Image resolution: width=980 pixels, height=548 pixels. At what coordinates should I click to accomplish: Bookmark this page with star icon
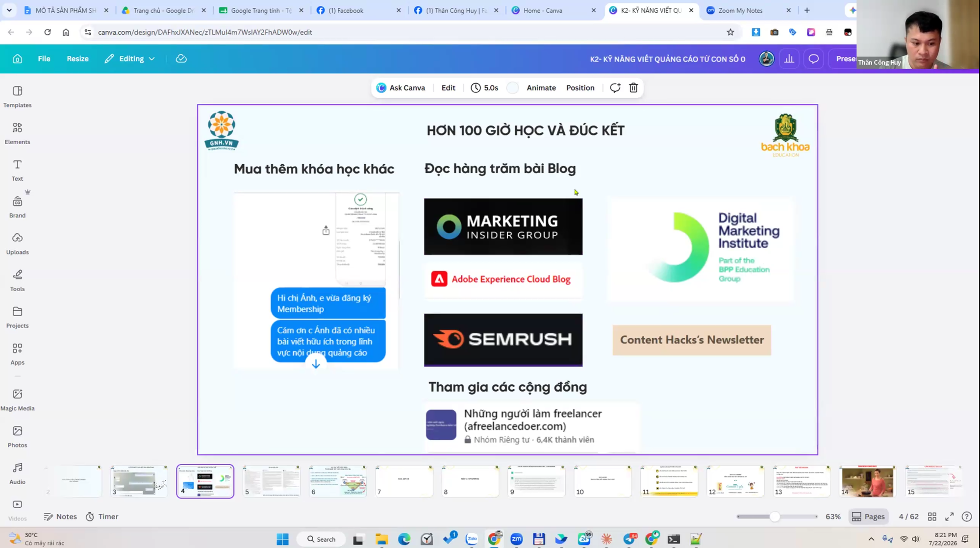[730, 32]
